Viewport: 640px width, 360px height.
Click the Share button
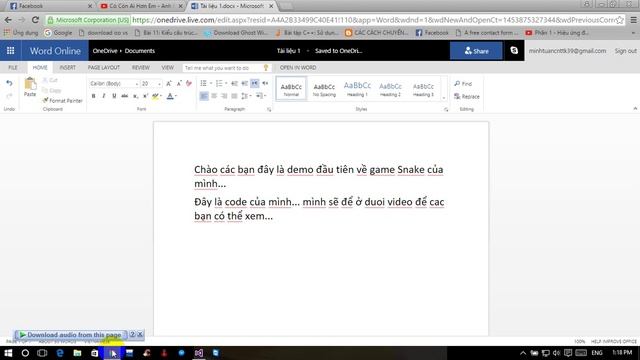(x=476, y=51)
